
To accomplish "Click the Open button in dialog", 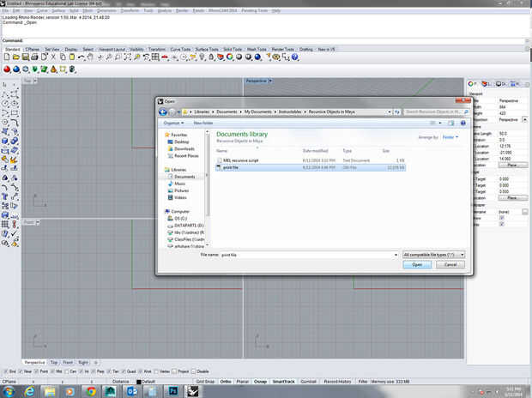I will coord(416,265).
